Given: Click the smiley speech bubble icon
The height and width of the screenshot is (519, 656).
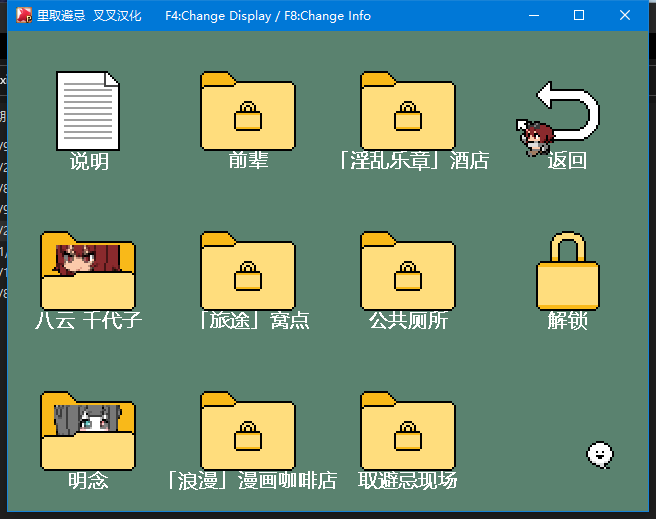Looking at the screenshot, I should (x=599, y=454).
